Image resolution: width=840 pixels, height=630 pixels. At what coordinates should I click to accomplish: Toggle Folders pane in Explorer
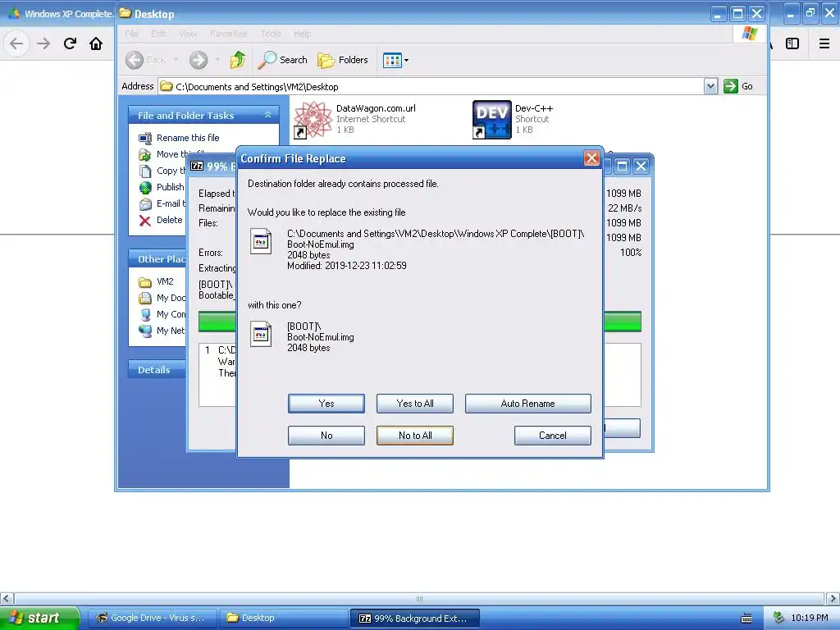point(343,60)
